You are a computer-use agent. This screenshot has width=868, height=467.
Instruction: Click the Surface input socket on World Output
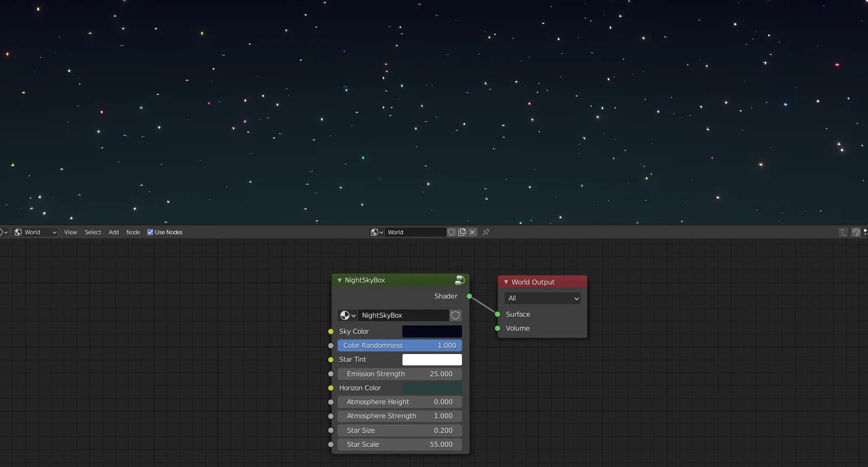coord(497,314)
